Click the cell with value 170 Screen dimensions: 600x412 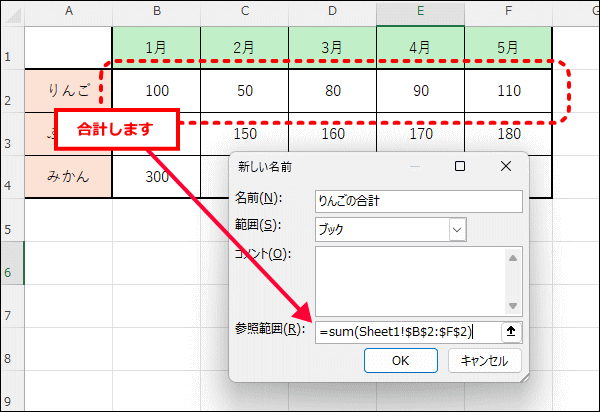[421, 134]
